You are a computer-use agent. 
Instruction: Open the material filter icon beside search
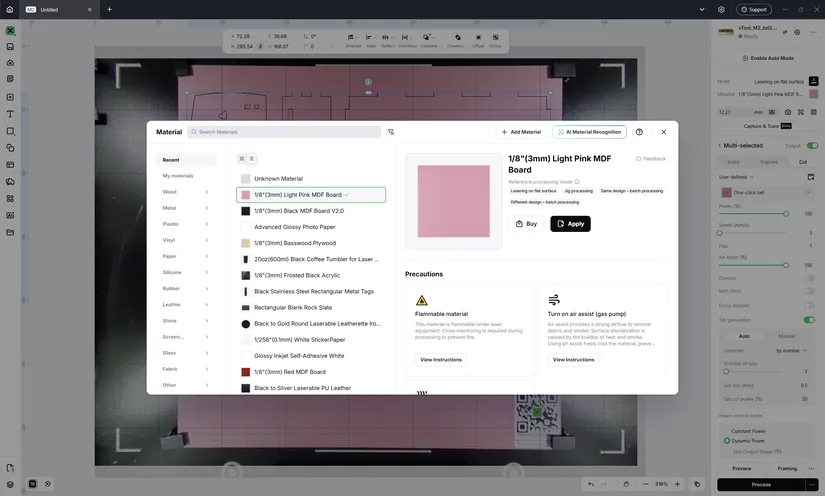pos(391,132)
